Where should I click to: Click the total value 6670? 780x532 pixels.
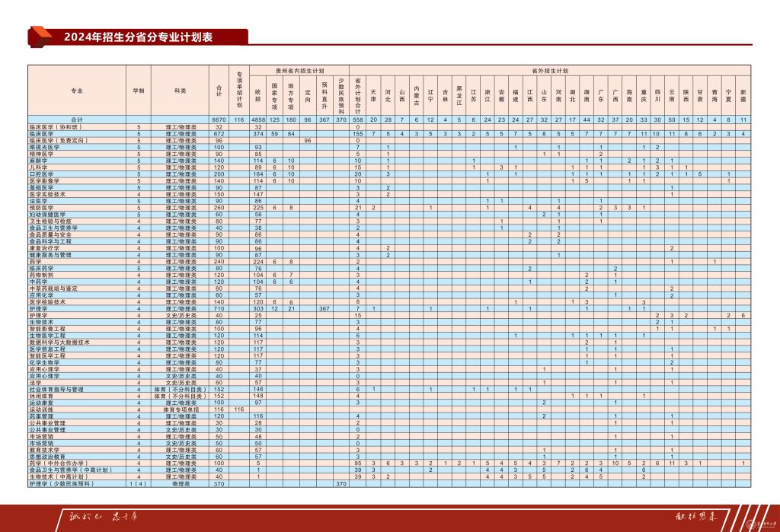tap(219, 119)
